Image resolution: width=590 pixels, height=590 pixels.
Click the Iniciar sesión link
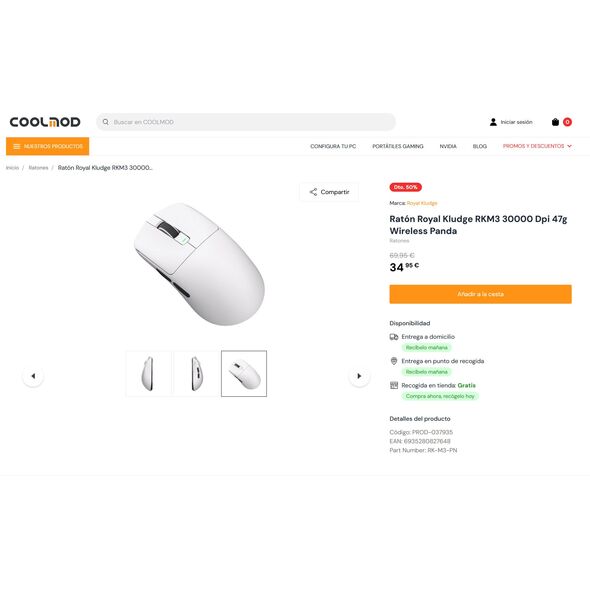point(516,122)
